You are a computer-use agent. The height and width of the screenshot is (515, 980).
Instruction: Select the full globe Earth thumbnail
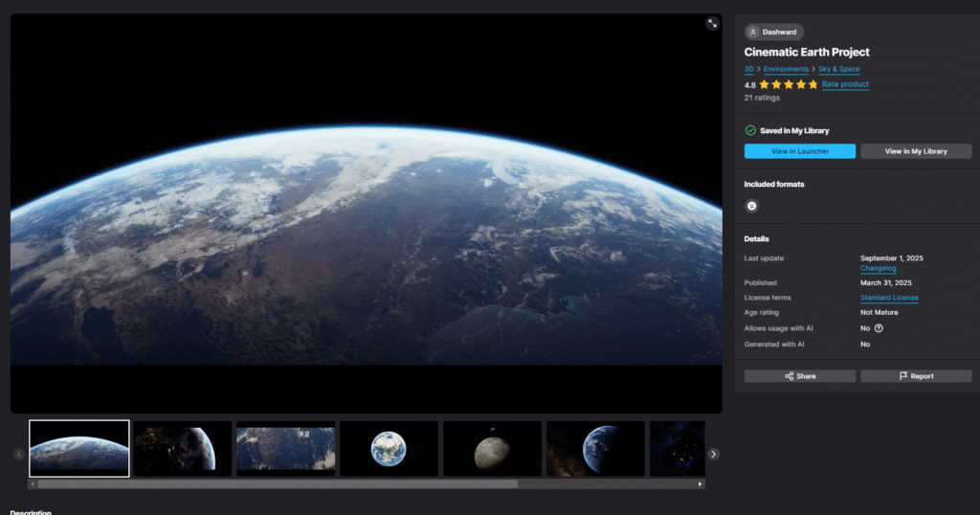[x=389, y=449]
